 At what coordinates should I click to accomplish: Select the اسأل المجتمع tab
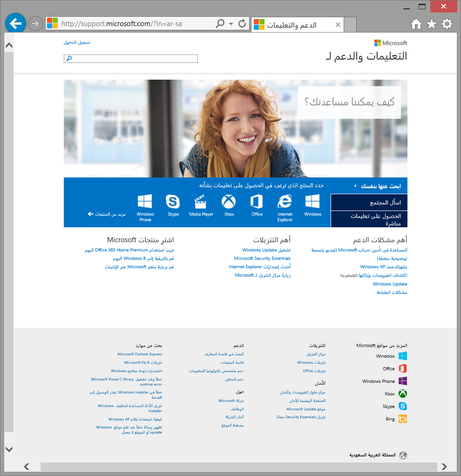pyautogui.click(x=369, y=203)
